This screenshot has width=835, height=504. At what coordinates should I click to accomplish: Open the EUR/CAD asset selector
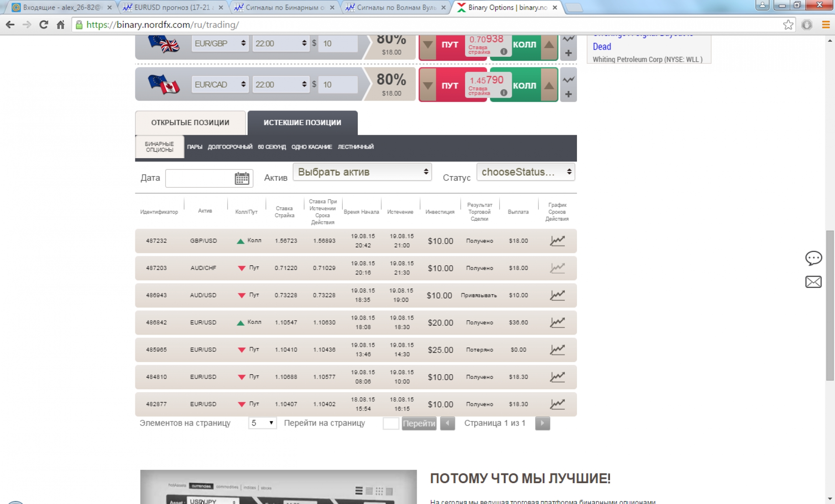pyautogui.click(x=220, y=85)
